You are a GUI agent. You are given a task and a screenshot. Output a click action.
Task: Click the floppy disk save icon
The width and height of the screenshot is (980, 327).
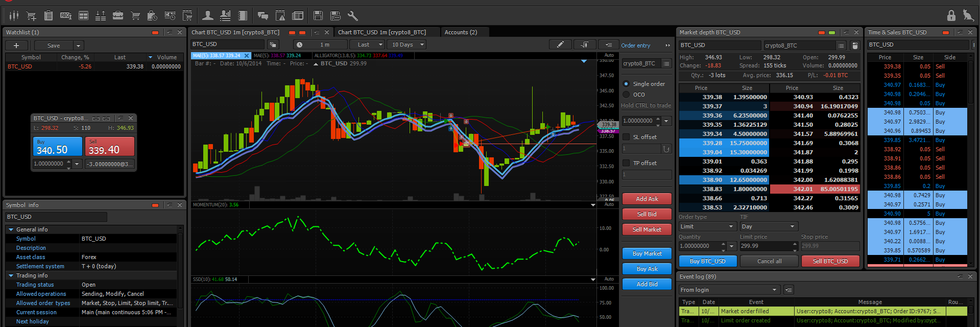click(x=318, y=16)
